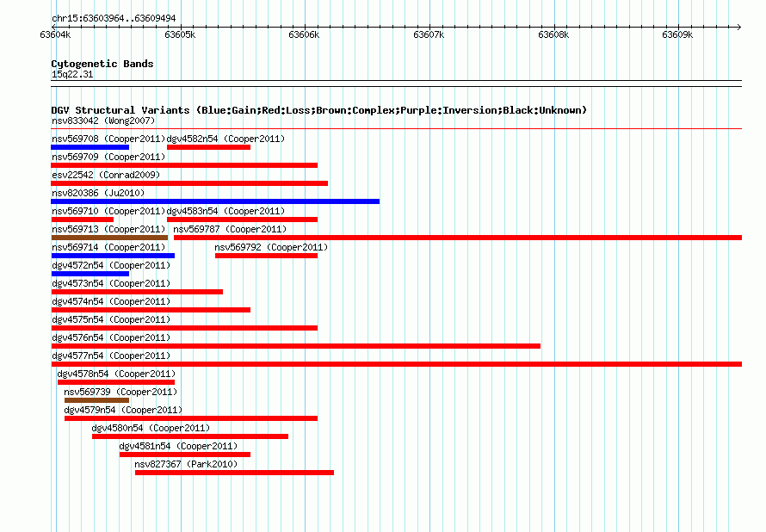The height and width of the screenshot is (532, 766).
Task: Select the red nsv827367 loss bar
Action: (234, 473)
